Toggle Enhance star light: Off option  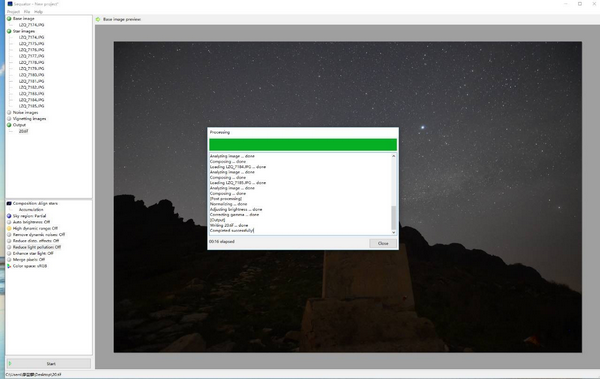pos(33,253)
